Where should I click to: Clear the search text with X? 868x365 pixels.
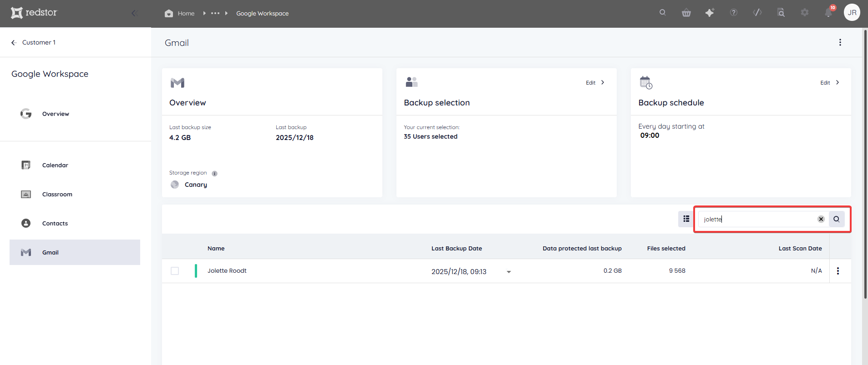[821, 219]
